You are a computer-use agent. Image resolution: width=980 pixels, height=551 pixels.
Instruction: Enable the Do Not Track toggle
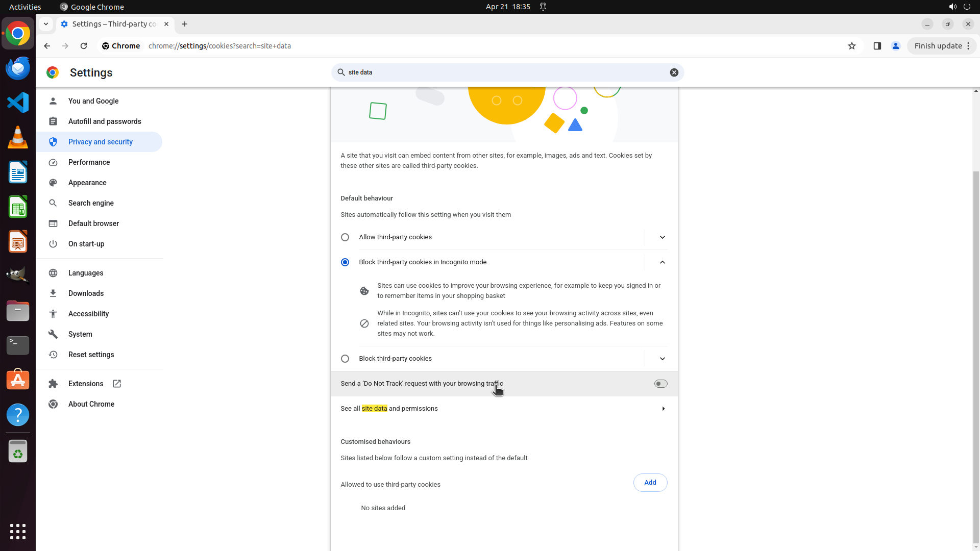point(660,384)
